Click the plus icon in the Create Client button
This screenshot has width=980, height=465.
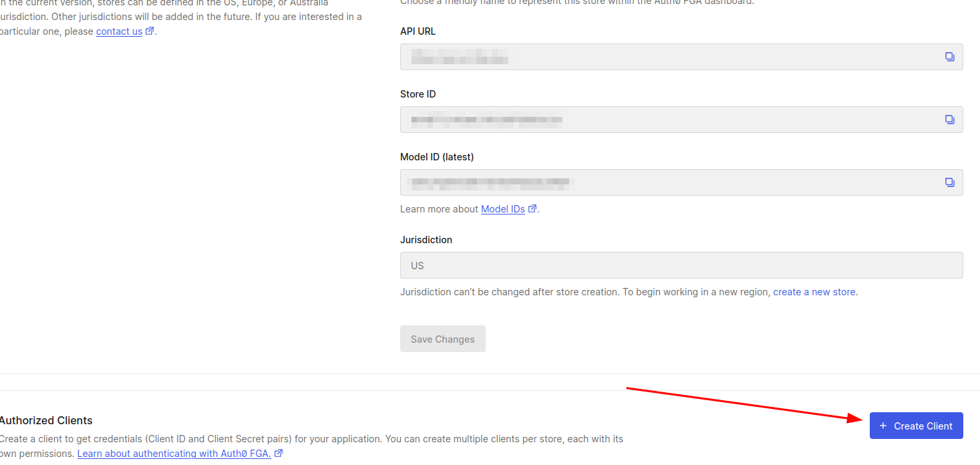coord(883,426)
